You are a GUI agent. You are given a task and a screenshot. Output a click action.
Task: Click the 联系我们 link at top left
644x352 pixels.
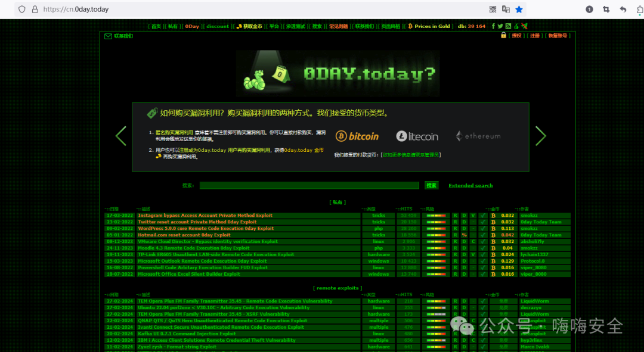(123, 36)
